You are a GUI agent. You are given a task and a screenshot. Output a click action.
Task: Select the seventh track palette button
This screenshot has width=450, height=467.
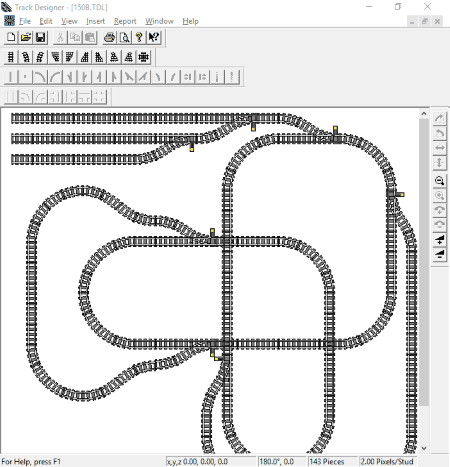click(x=99, y=57)
